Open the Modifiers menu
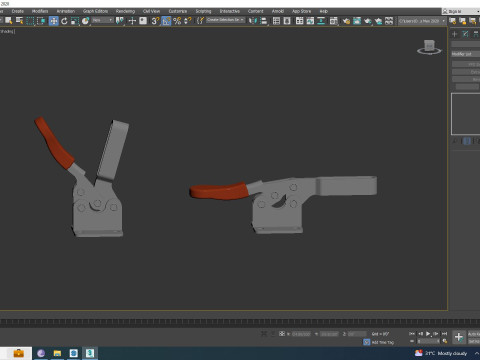Screen dimensions: 480x360 pos(40,11)
